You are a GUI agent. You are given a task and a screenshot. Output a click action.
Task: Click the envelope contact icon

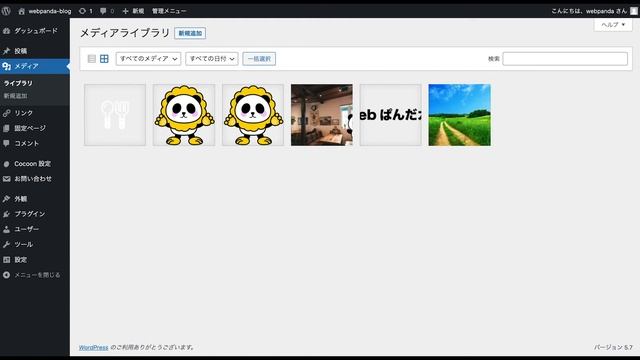point(7,179)
